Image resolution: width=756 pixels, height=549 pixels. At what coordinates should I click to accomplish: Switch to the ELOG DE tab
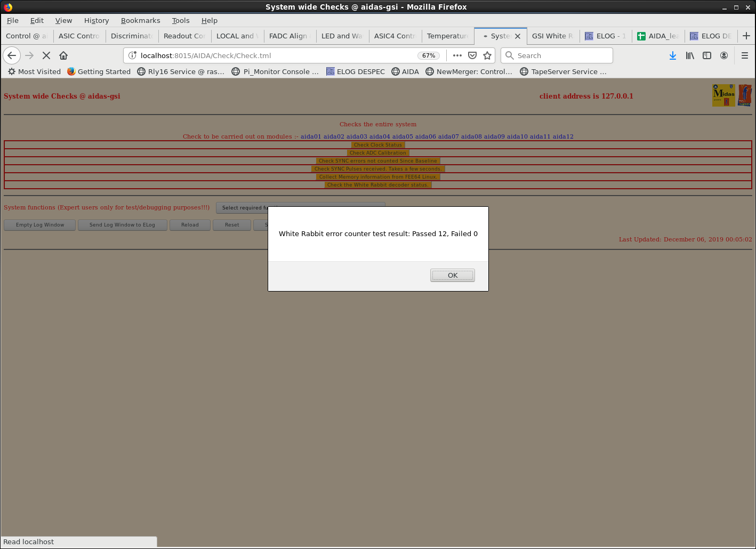click(x=711, y=36)
